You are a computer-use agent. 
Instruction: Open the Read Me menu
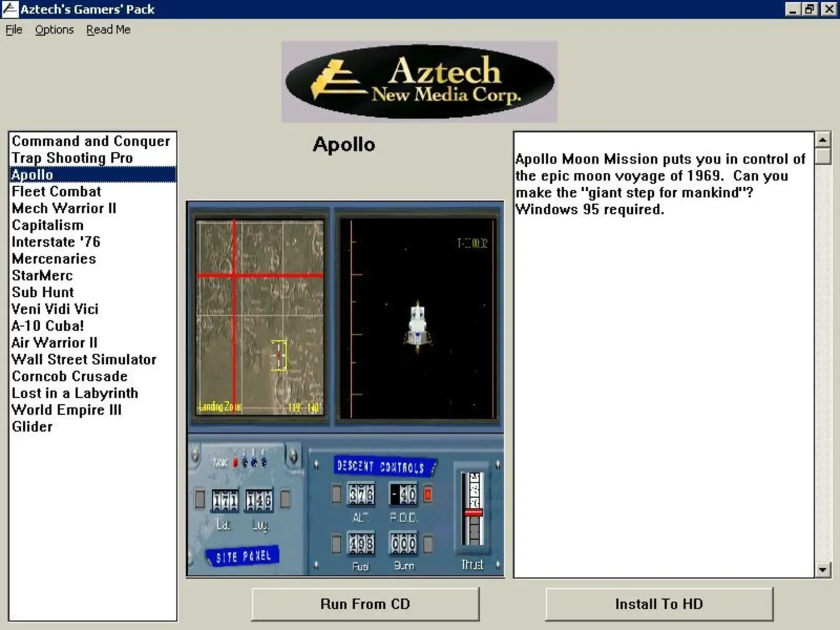(x=108, y=30)
